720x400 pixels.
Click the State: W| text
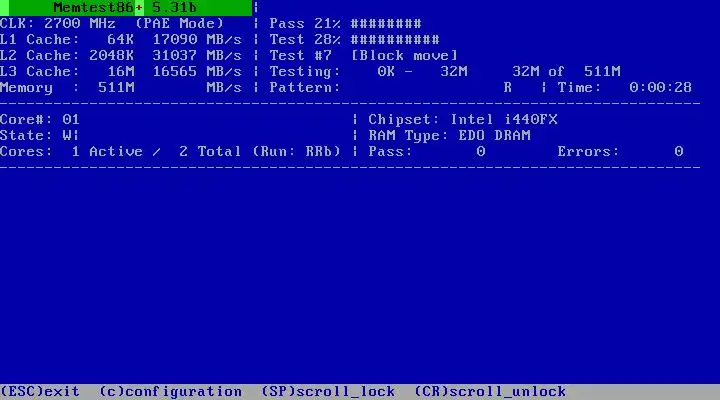point(40,135)
